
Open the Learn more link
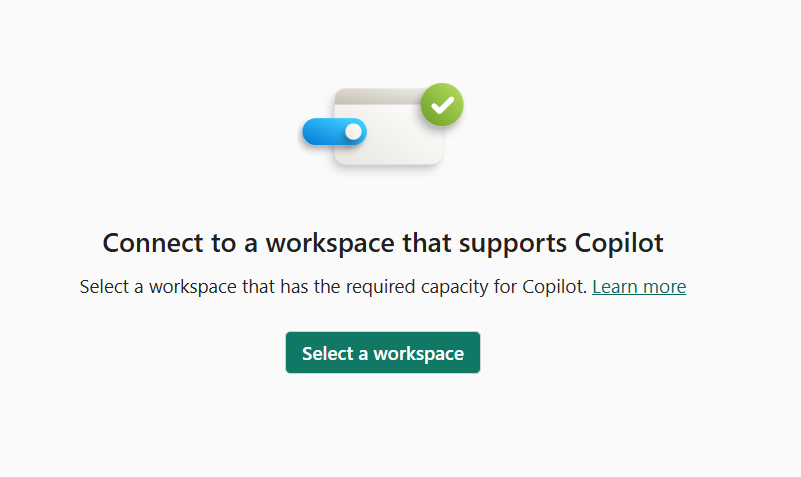coord(639,287)
